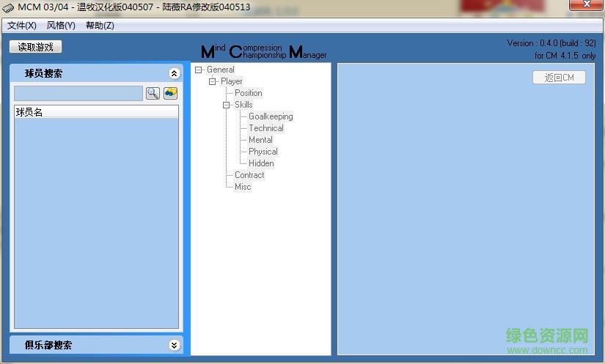The width and height of the screenshot is (605, 364).
Task: Click the 读取游戏 button
Action: click(35, 47)
